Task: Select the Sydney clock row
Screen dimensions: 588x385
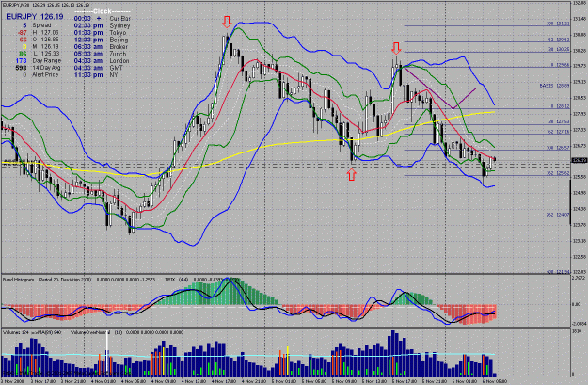Action: click(102, 25)
